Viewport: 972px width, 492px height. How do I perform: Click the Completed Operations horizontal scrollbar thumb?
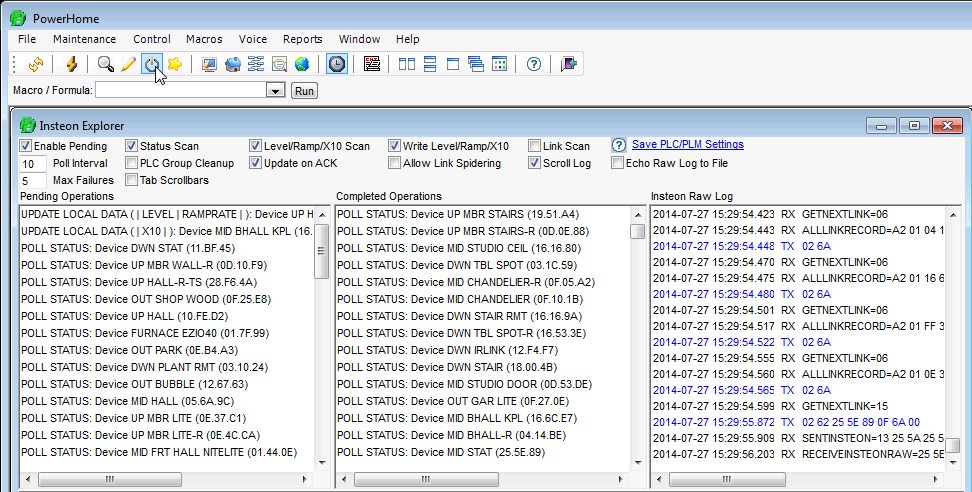[x=426, y=479]
